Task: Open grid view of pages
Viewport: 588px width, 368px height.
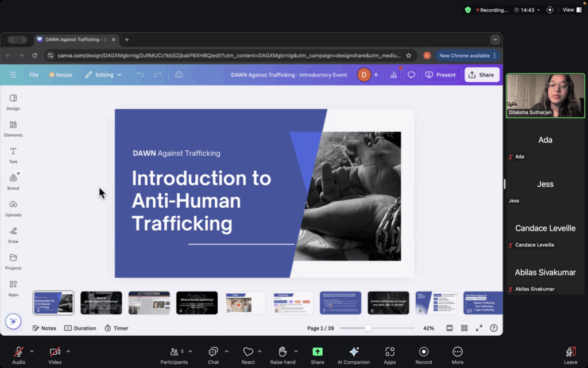Action: (464, 328)
